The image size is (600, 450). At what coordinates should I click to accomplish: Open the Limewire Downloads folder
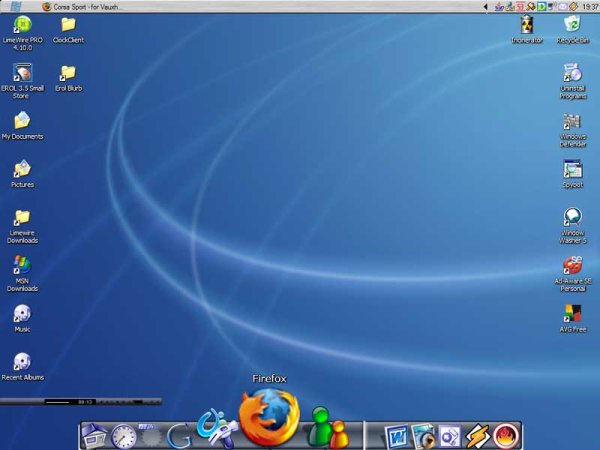(22, 217)
